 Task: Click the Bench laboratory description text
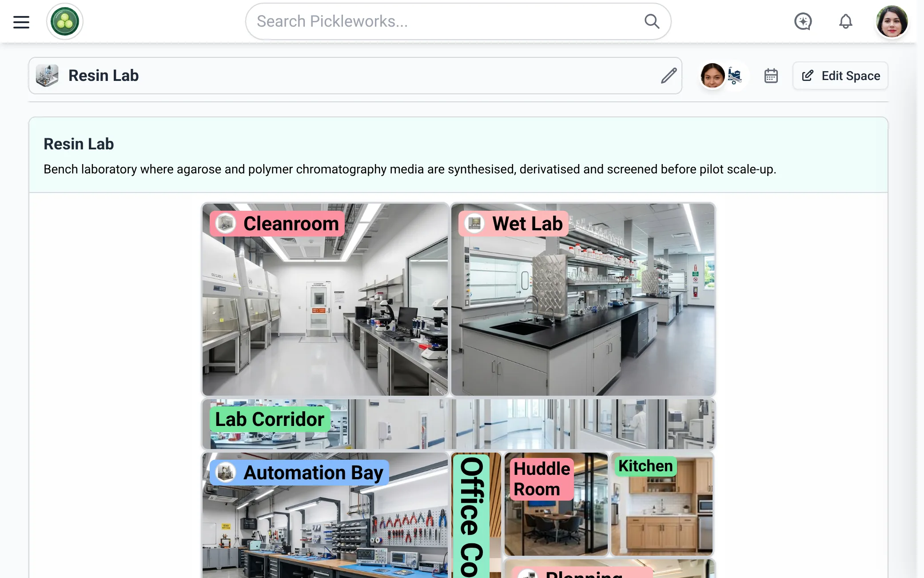click(x=410, y=169)
